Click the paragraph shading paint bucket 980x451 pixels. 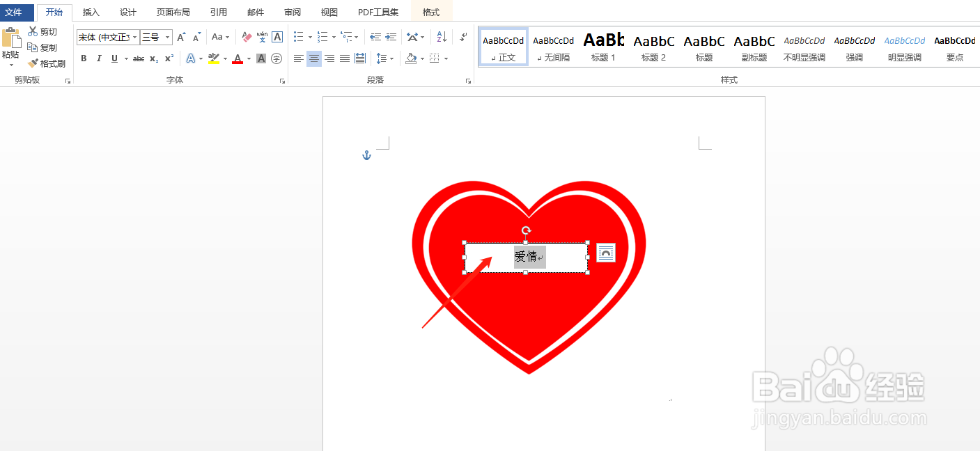point(411,58)
